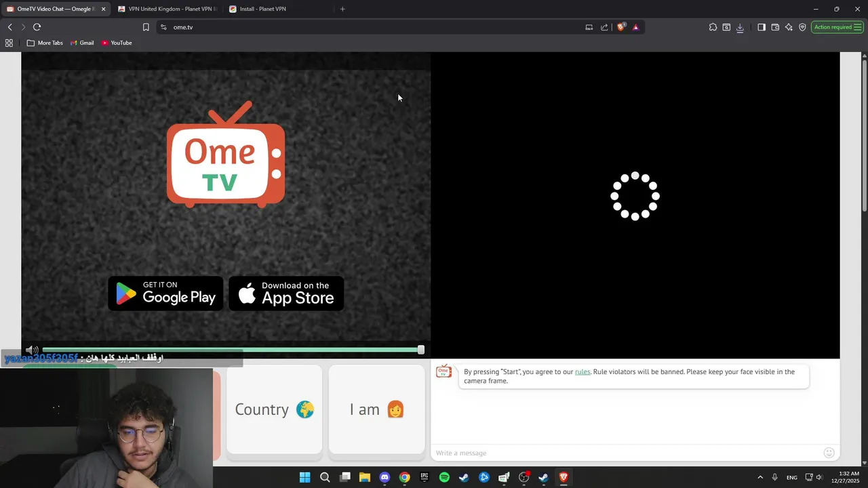Open Spotify from the taskbar

[x=444, y=477]
